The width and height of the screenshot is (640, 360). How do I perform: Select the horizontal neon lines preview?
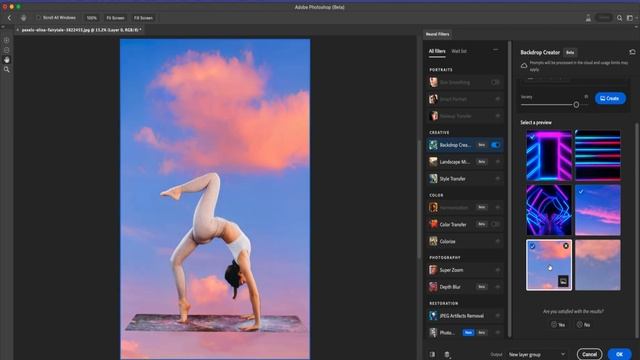(x=598, y=156)
